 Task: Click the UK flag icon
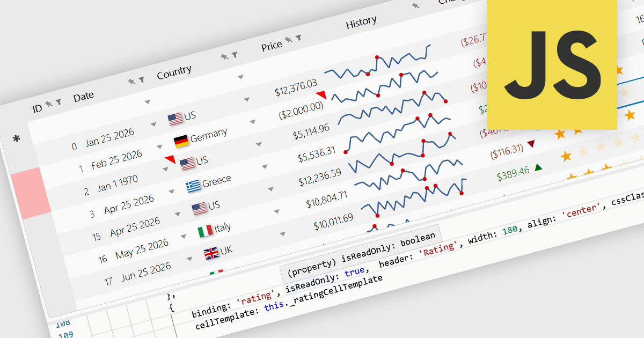tap(211, 254)
